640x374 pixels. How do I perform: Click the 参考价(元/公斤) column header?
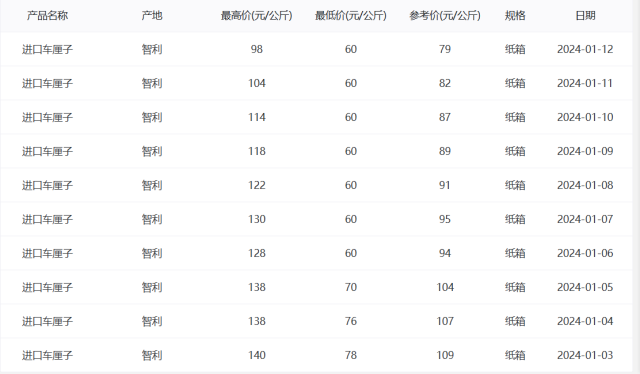(x=445, y=16)
